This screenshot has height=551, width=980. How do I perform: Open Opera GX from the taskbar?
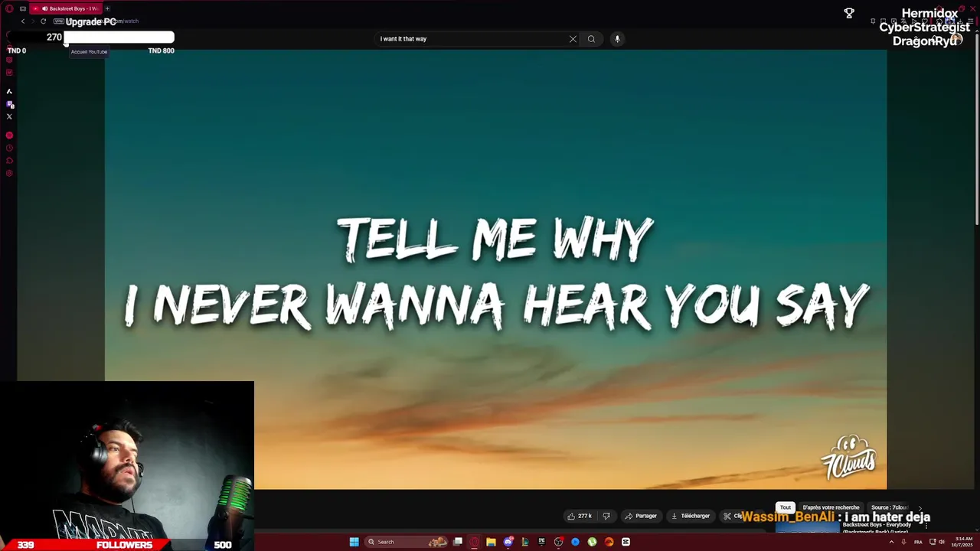pyautogui.click(x=474, y=542)
